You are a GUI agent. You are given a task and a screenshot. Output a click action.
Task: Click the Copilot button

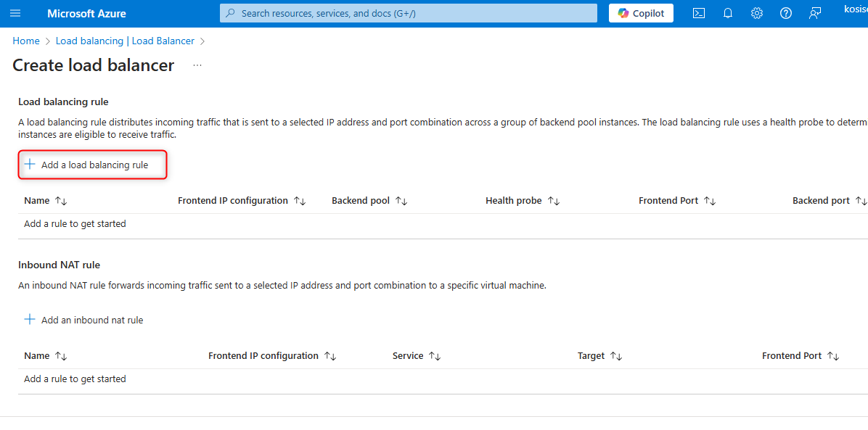pyautogui.click(x=641, y=13)
